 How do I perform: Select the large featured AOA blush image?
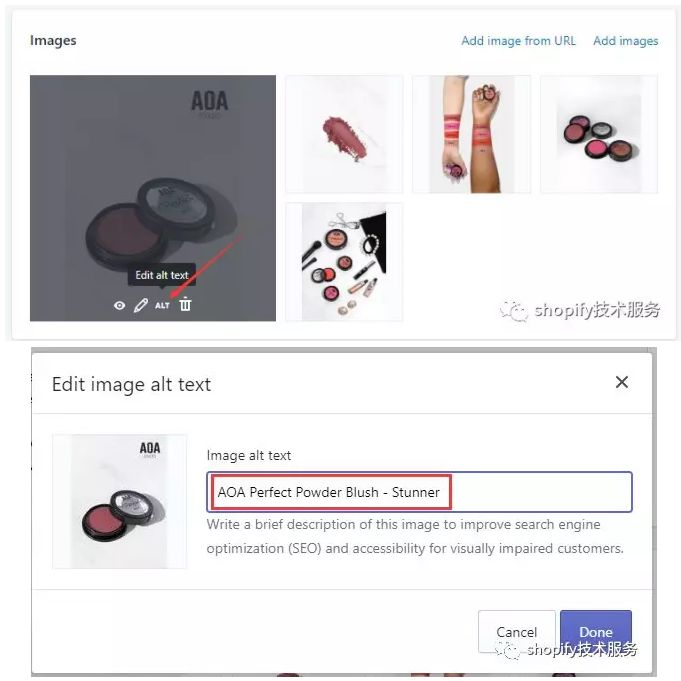click(x=153, y=198)
